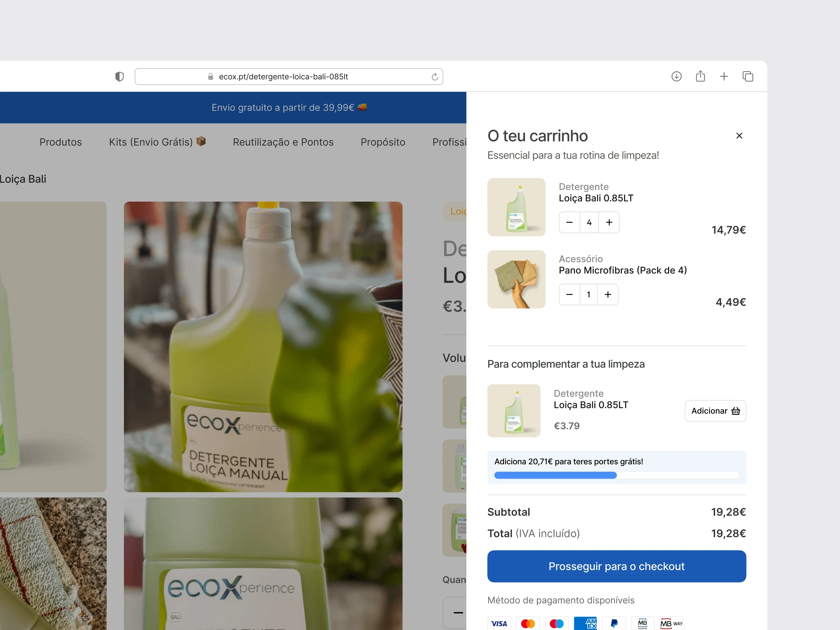The height and width of the screenshot is (630, 840).
Task: Show tab overview icon
Action: [x=748, y=76]
